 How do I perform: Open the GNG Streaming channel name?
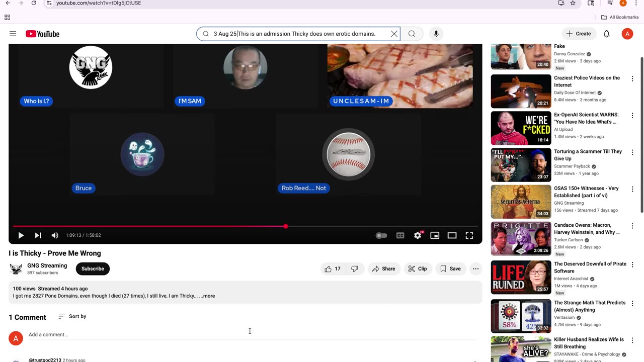click(x=47, y=265)
